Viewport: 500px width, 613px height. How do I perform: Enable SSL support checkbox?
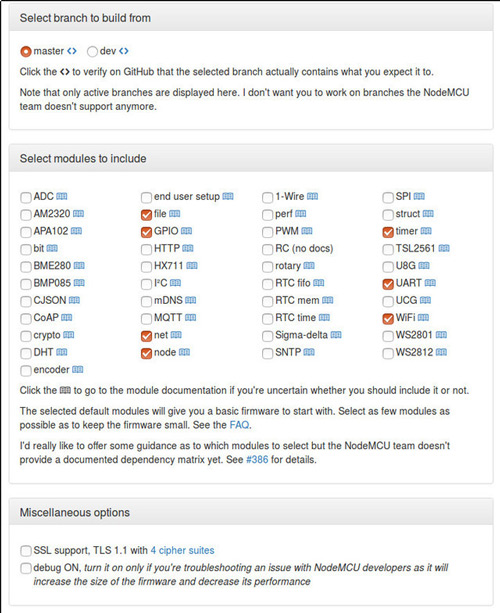26,551
